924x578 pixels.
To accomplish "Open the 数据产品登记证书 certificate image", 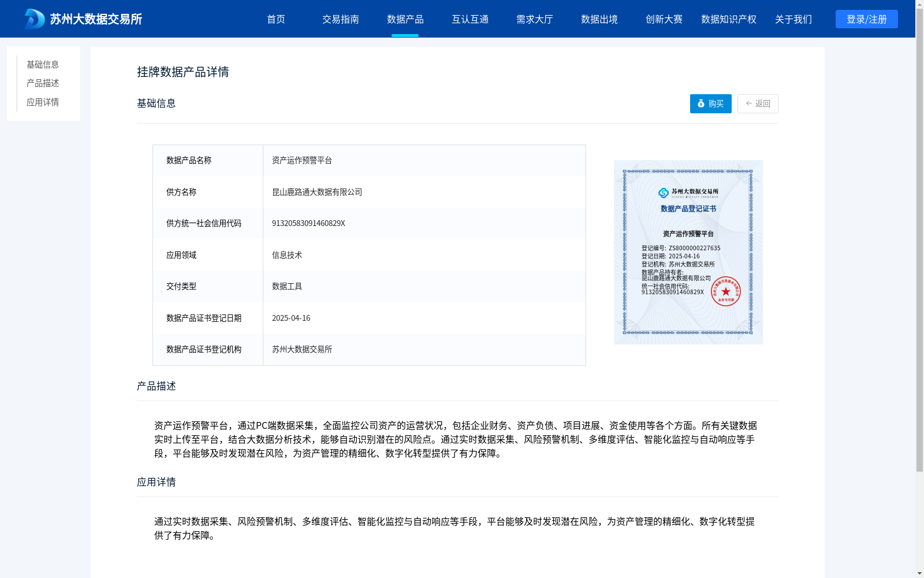I will click(688, 252).
